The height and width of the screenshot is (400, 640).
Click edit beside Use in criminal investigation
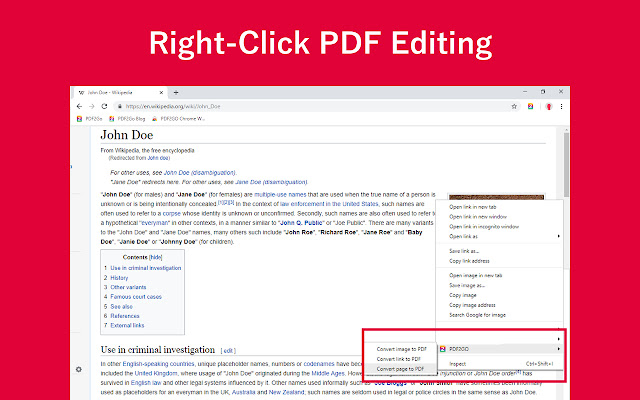point(228,351)
